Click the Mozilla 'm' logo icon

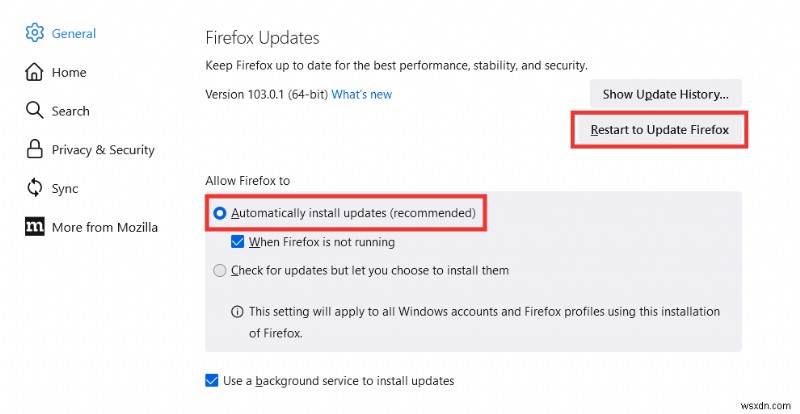(34, 227)
